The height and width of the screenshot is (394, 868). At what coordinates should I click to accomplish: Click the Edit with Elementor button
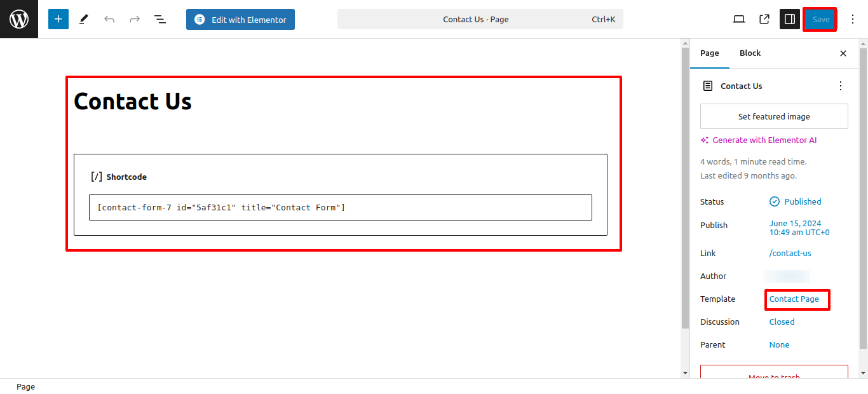[x=240, y=19]
